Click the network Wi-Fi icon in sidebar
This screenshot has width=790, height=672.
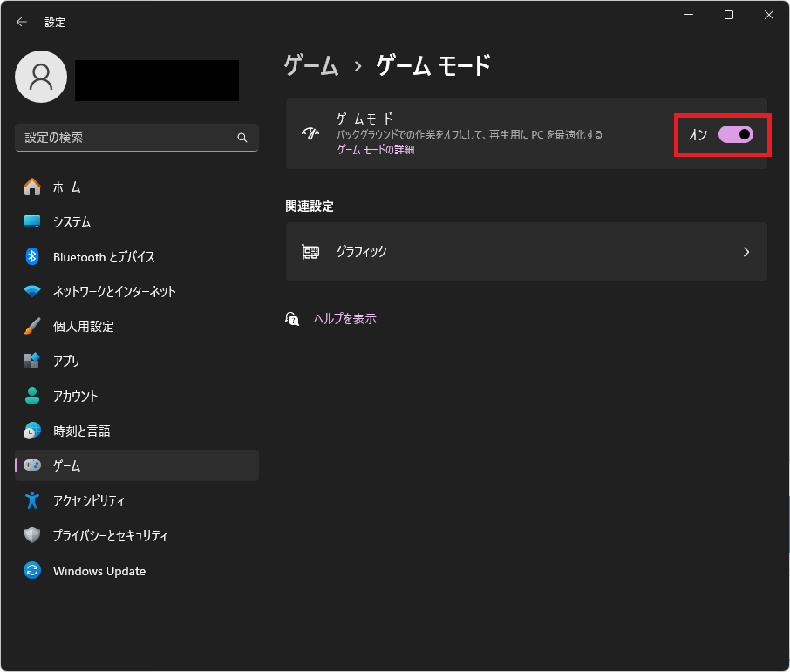tap(32, 291)
